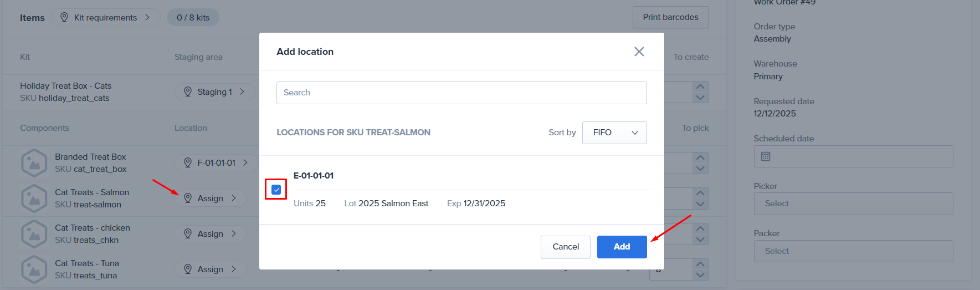Click the Add button

[x=622, y=247]
